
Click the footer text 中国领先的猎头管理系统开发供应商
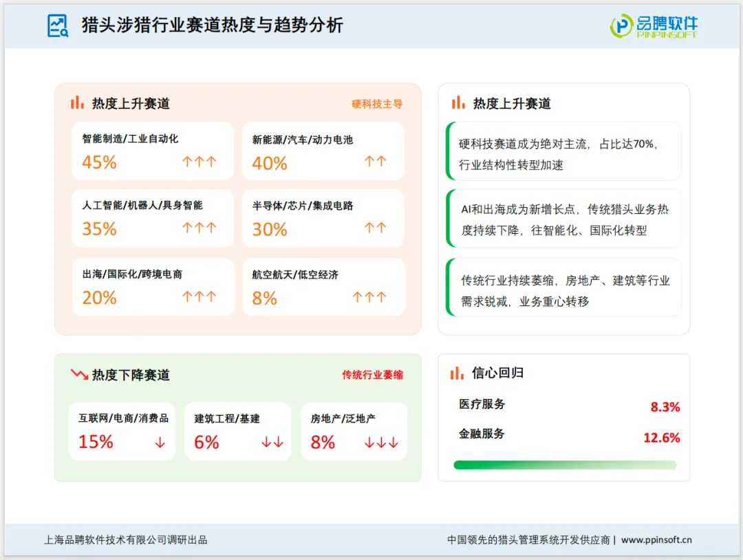[x=528, y=539]
